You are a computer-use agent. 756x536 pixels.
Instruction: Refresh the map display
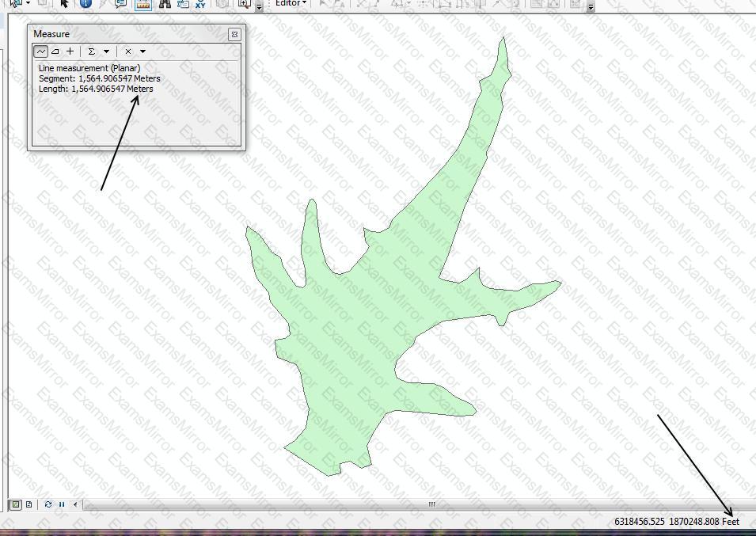48,504
